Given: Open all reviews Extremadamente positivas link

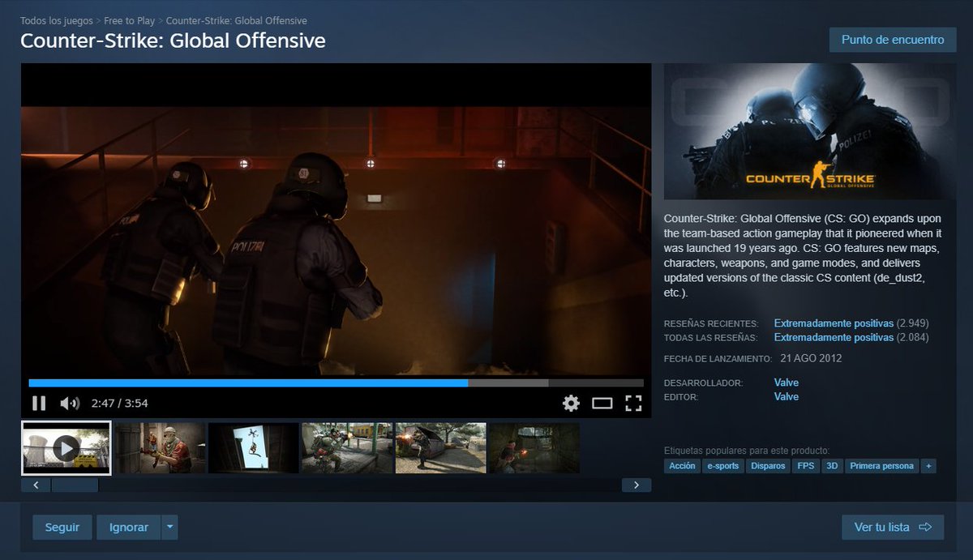Looking at the screenshot, I should [x=834, y=337].
